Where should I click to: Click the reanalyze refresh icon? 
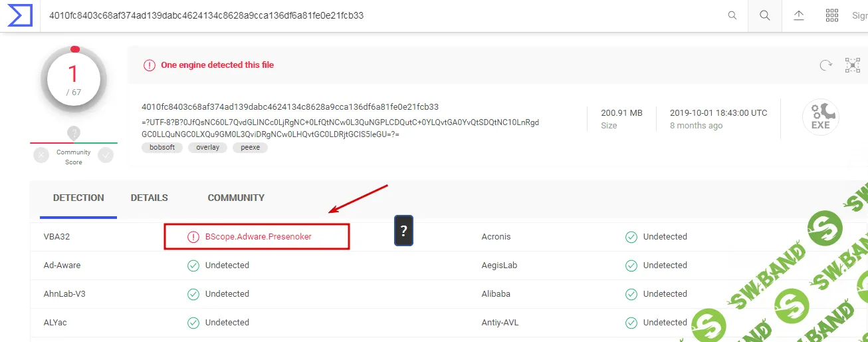coord(826,65)
